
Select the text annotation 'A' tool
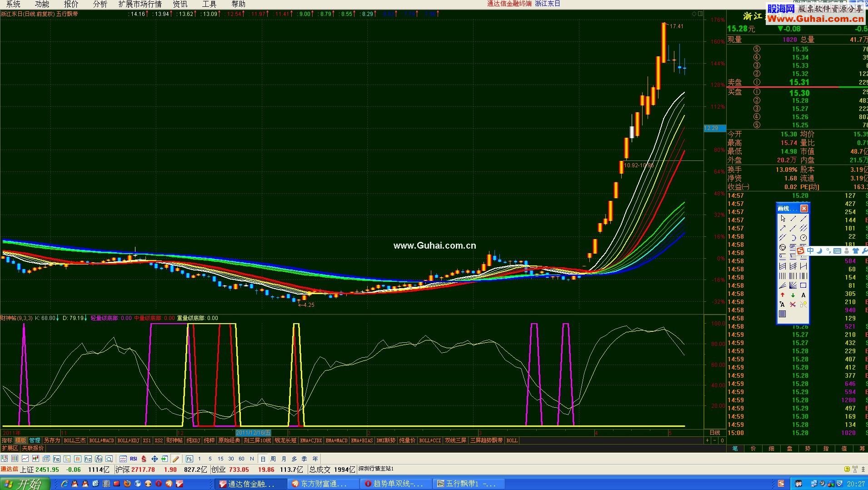(803, 295)
